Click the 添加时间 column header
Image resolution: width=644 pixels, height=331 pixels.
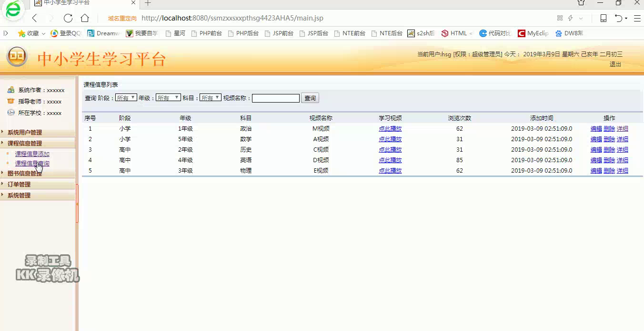542,118
